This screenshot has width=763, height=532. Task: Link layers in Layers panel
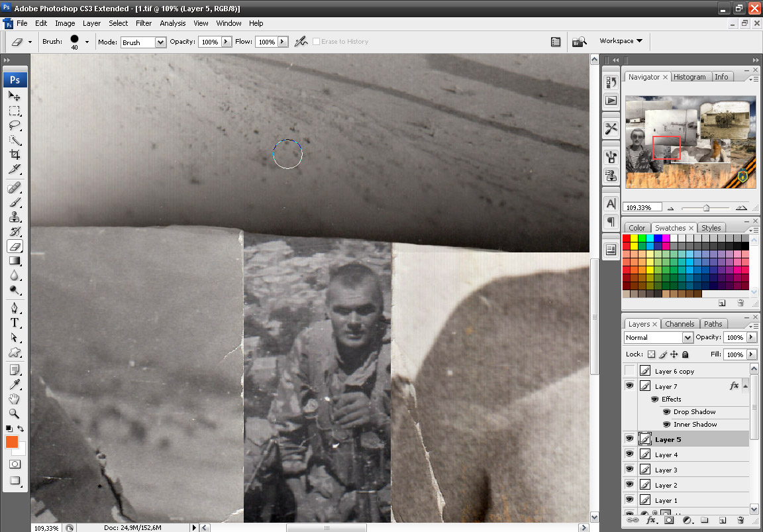633,520
